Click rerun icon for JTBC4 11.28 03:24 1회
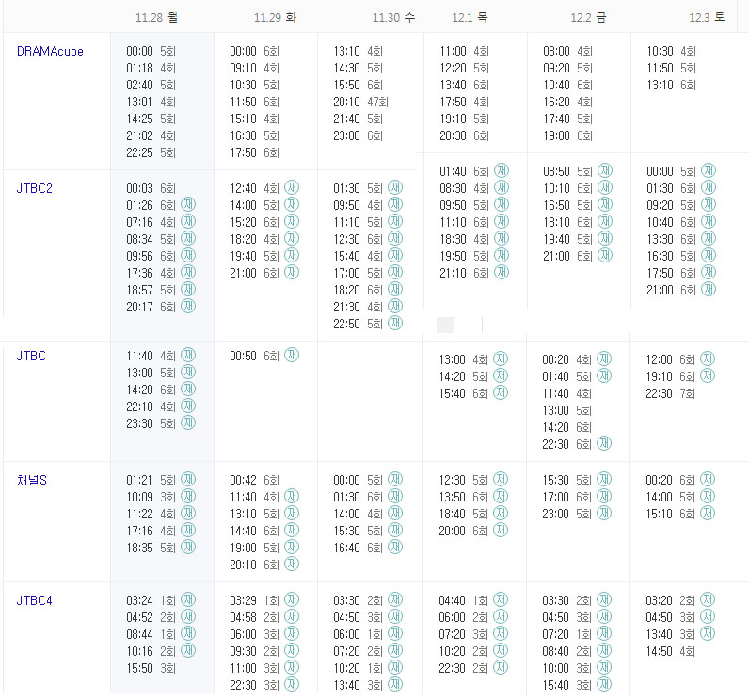The image size is (749, 700). [188, 599]
